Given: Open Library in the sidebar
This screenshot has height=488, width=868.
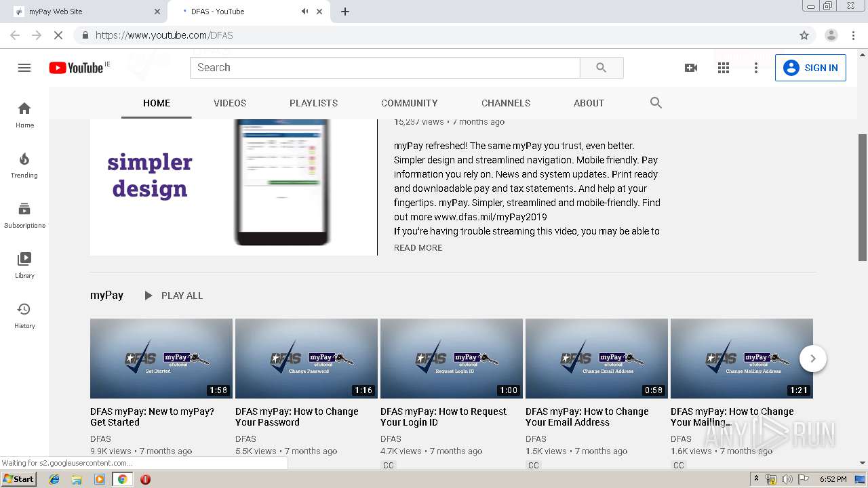Looking at the screenshot, I should click(x=24, y=266).
